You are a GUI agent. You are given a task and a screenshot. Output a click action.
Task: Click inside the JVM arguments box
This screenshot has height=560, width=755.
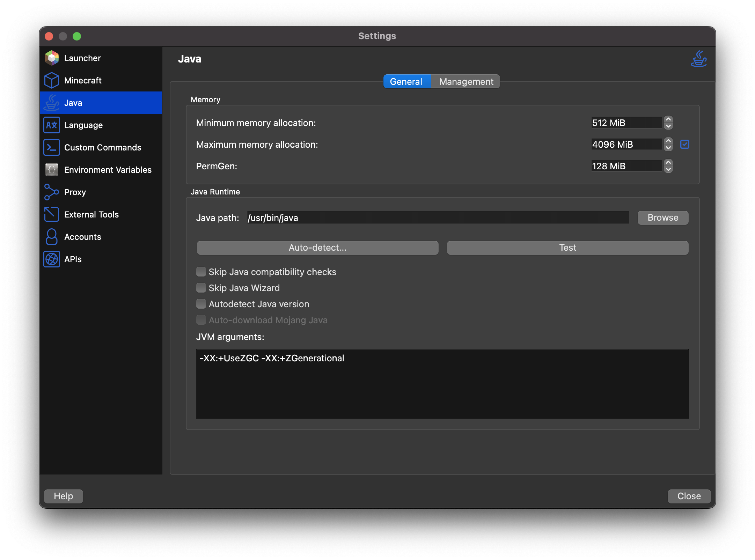tap(442, 384)
